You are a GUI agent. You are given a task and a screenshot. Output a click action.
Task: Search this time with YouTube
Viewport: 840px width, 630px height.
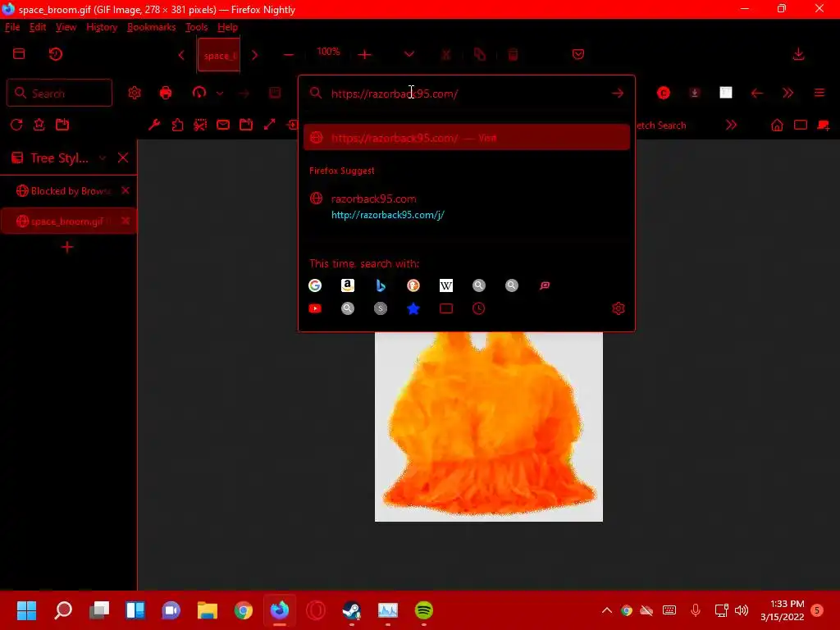(x=315, y=308)
